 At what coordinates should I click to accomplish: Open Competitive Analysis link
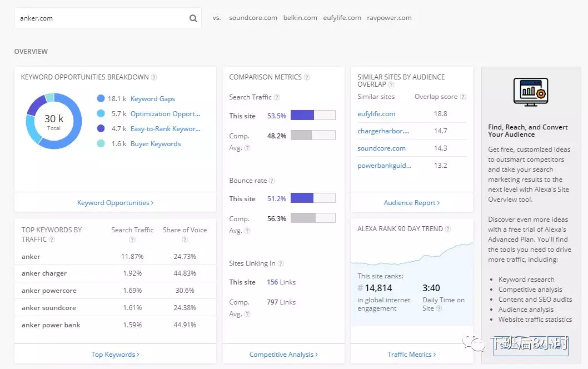283,355
